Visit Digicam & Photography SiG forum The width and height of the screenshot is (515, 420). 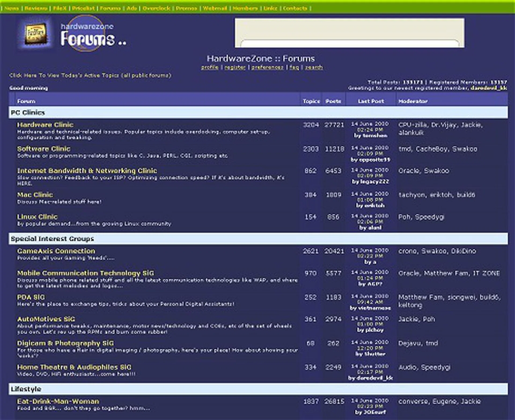65,343
